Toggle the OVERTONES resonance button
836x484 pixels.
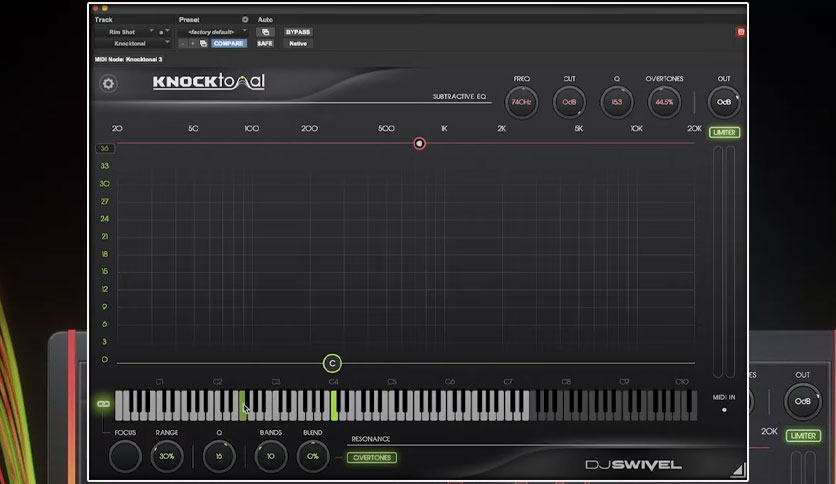[x=372, y=457]
